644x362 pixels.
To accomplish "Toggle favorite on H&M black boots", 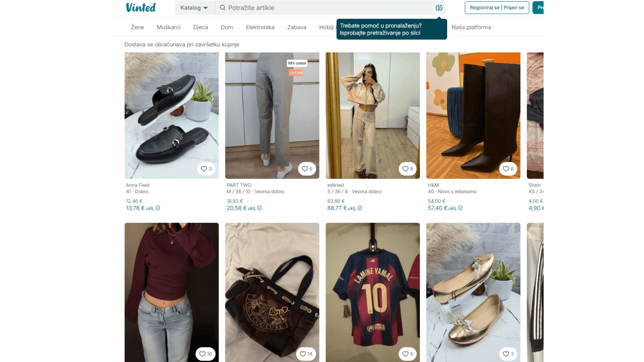I will point(508,169).
